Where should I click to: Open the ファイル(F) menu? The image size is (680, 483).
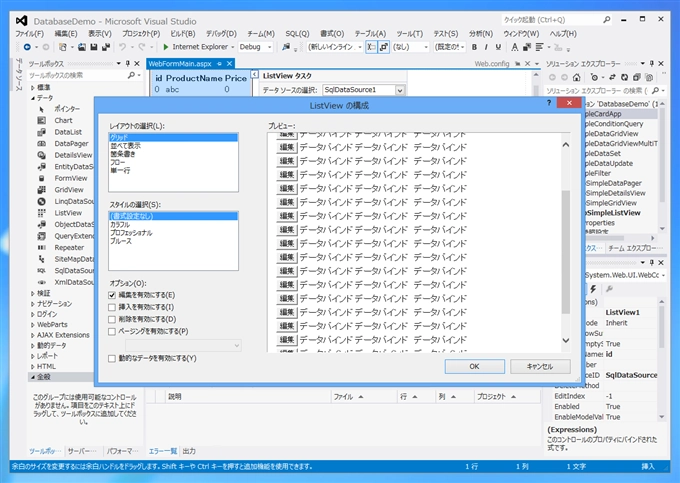pyautogui.click(x=29, y=33)
